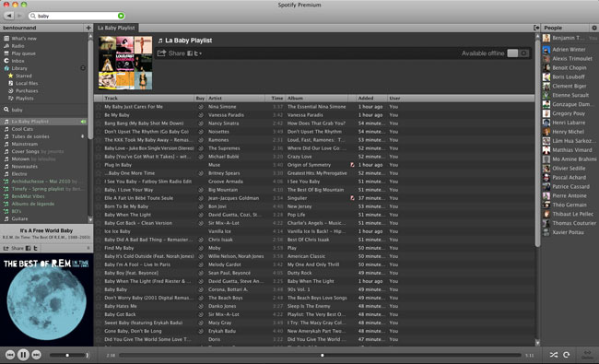Viewport: 599px width, 364px height.
Task: Open People panel settings gear
Action: tap(594, 28)
